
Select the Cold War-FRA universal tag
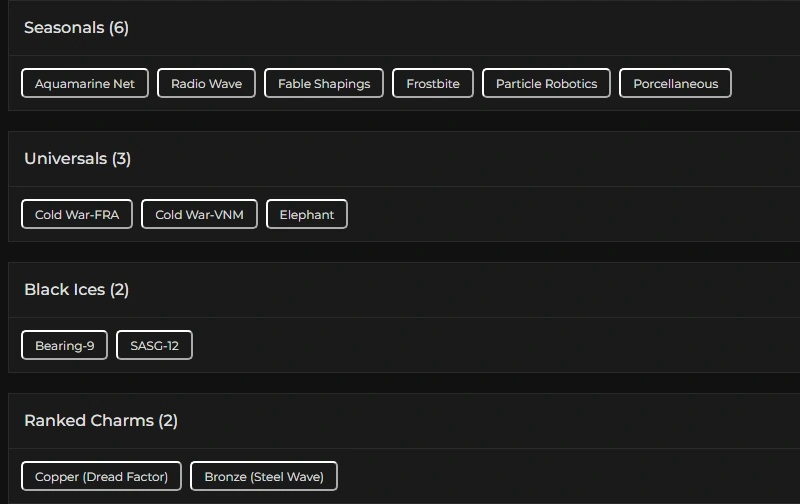[77, 214]
